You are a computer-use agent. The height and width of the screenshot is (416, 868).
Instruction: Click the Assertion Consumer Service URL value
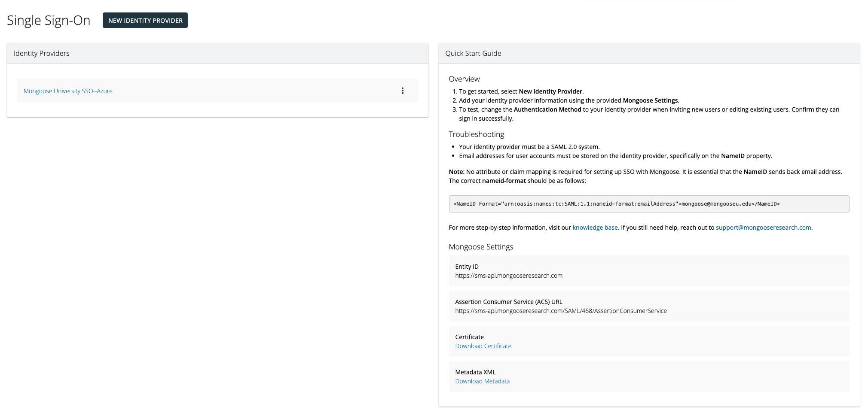click(x=561, y=311)
